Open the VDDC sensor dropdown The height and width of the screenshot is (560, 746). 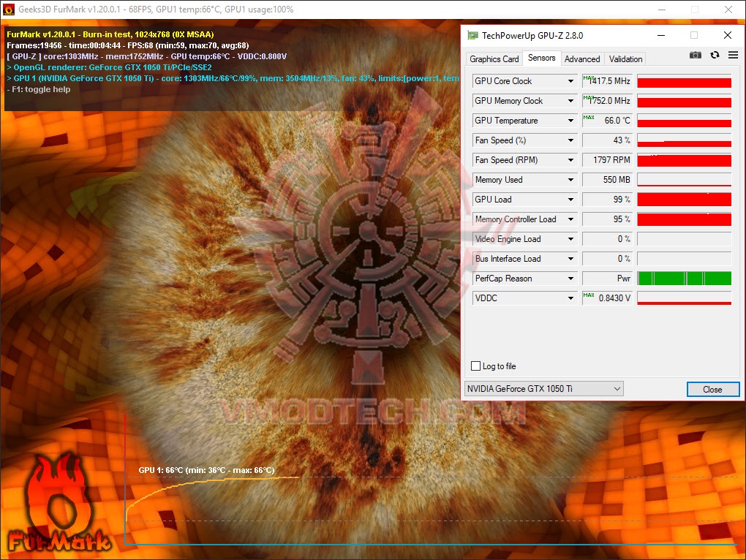tap(570, 298)
